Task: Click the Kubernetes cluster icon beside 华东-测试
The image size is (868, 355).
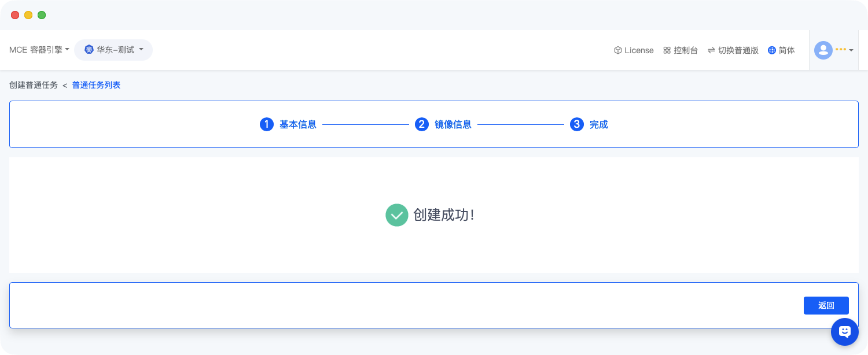Action: (x=89, y=50)
